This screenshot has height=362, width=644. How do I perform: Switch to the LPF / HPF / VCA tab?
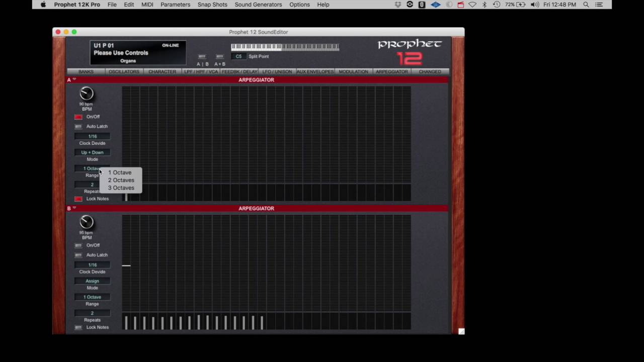point(201,71)
